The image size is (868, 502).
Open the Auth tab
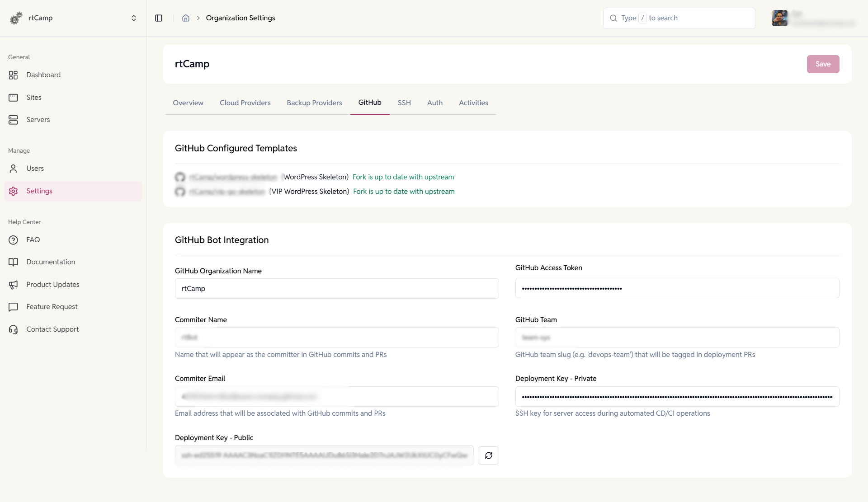(434, 103)
